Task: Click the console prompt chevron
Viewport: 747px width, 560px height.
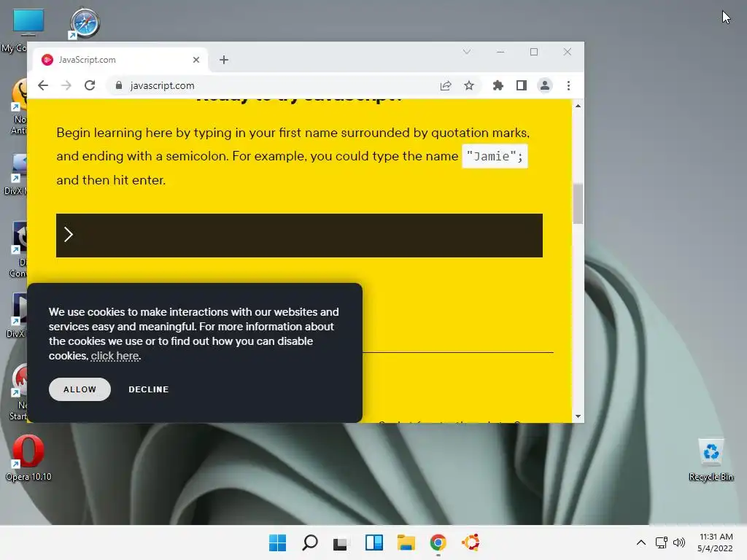Action: point(68,234)
